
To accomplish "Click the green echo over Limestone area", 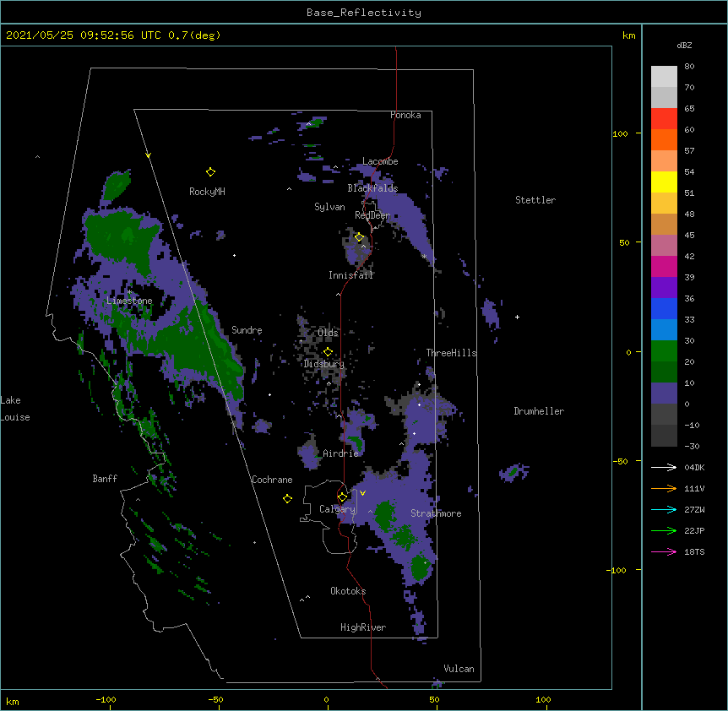I will coord(122,239).
